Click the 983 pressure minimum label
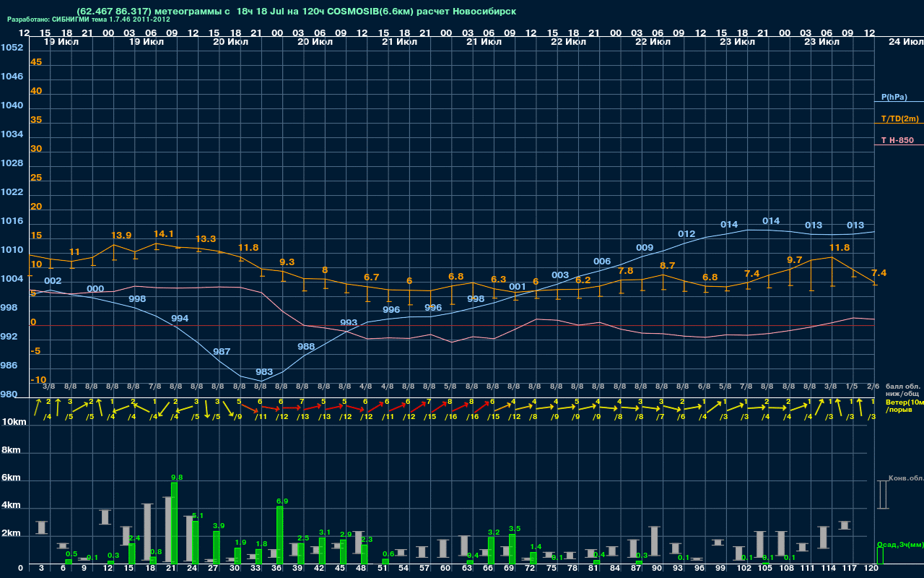Viewport: 924px width, 578px height. coord(264,372)
